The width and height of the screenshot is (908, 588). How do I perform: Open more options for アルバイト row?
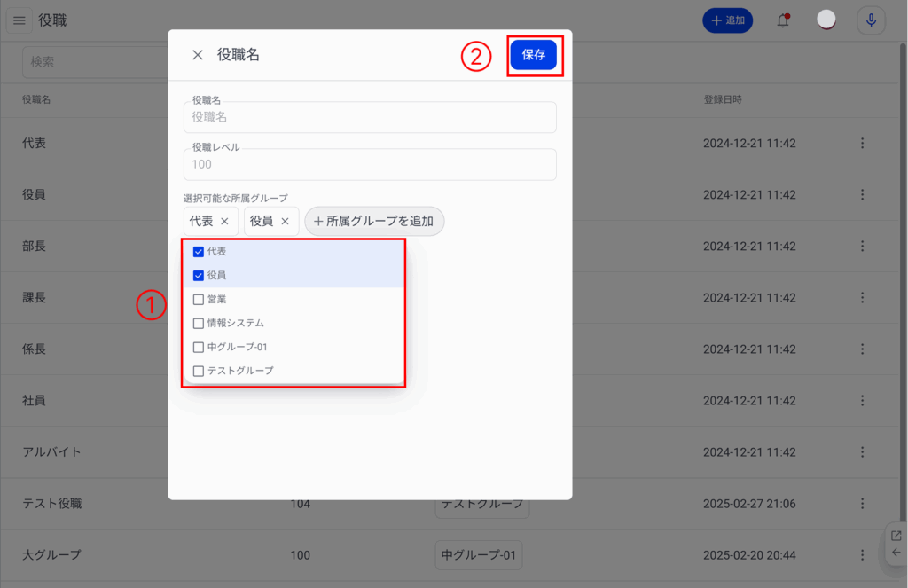tap(862, 451)
